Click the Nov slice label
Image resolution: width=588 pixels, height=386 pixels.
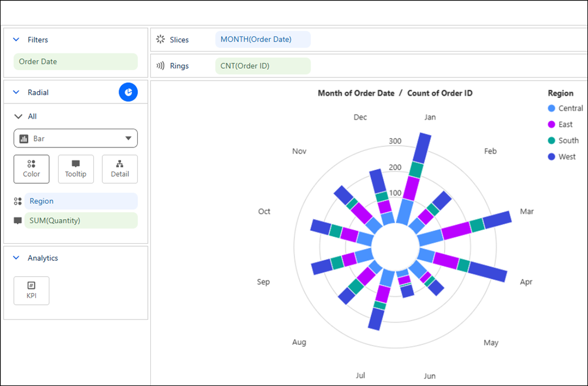point(299,151)
